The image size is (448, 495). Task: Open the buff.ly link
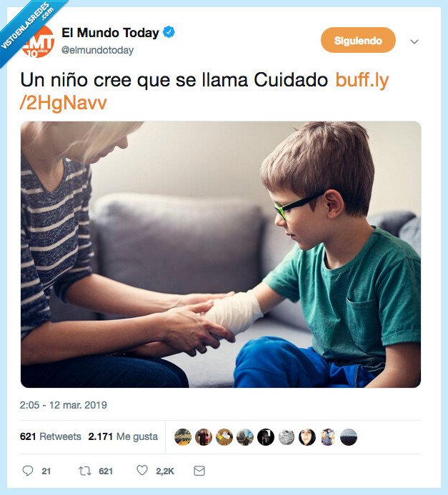pos(204,91)
